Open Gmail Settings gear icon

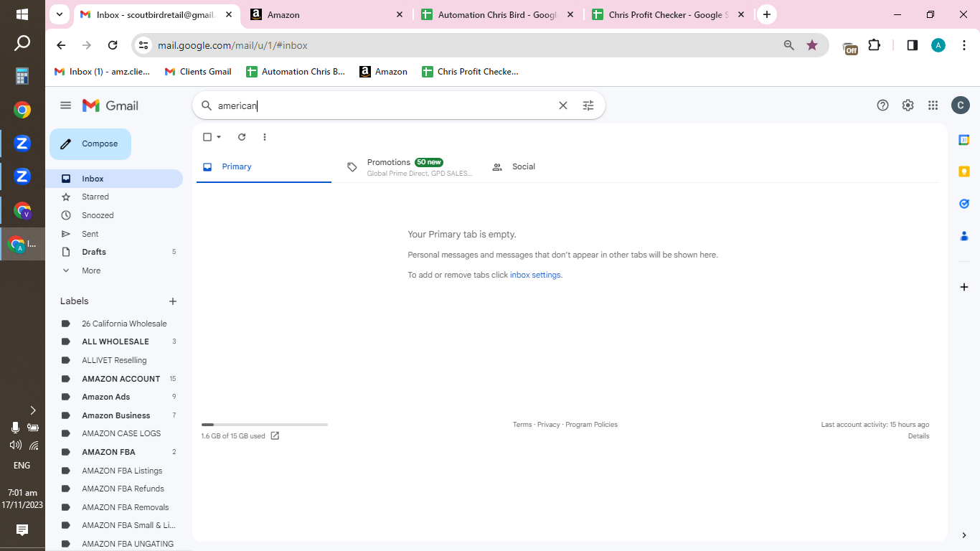908,105
